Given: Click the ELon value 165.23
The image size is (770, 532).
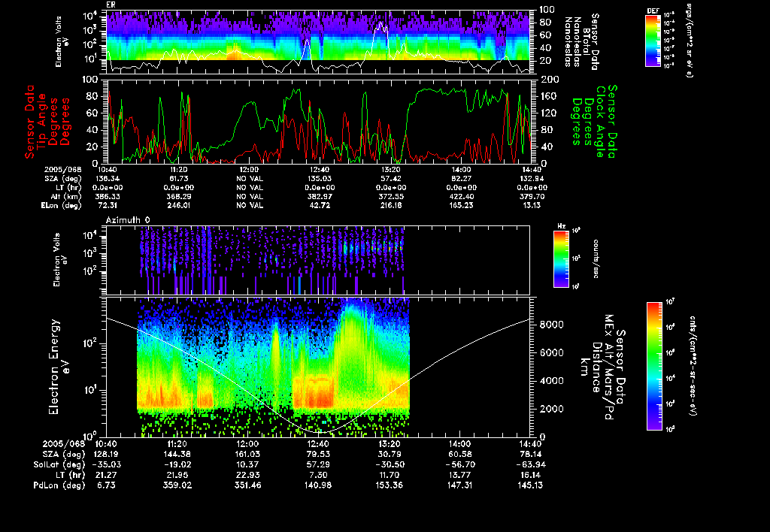Looking at the screenshot, I should pos(461,205).
